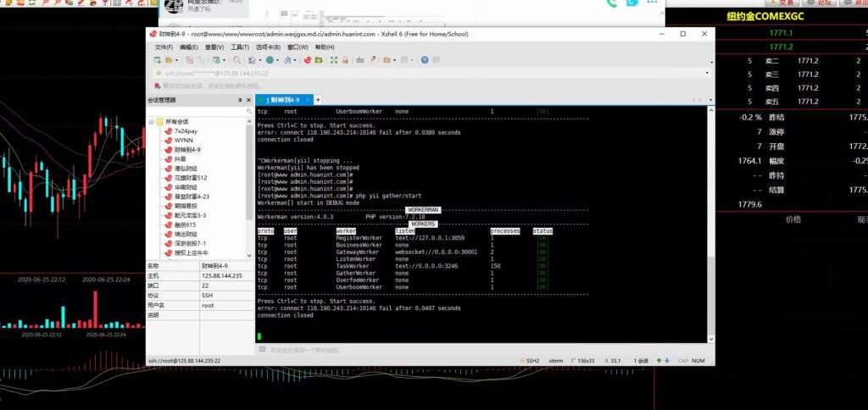Open the address bar dropdown arrow
868x410 pixels.
pyautogui.click(x=705, y=74)
